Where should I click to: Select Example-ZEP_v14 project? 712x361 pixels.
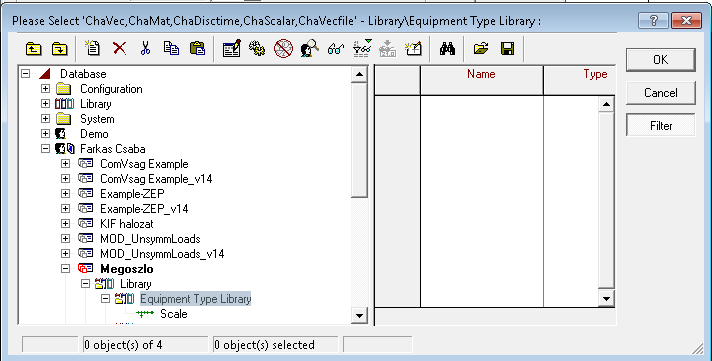point(144,209)
